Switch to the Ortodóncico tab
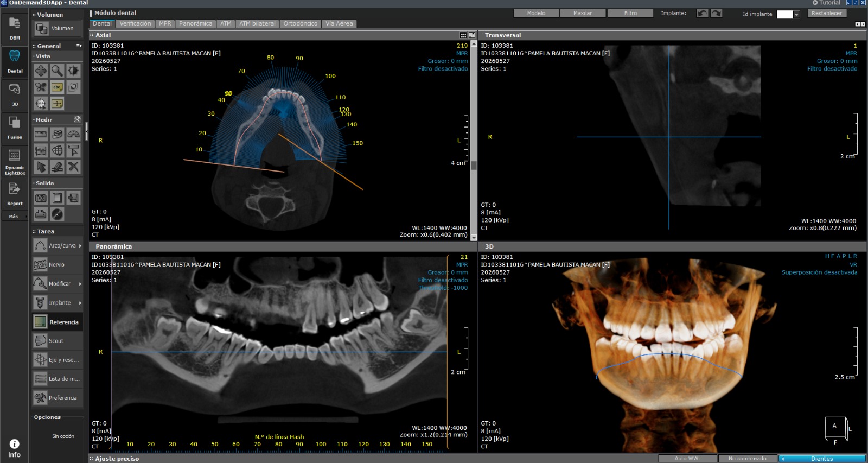The width and height of the screenshot is (868, 463). pyautogui.click(x=301, y=23)
